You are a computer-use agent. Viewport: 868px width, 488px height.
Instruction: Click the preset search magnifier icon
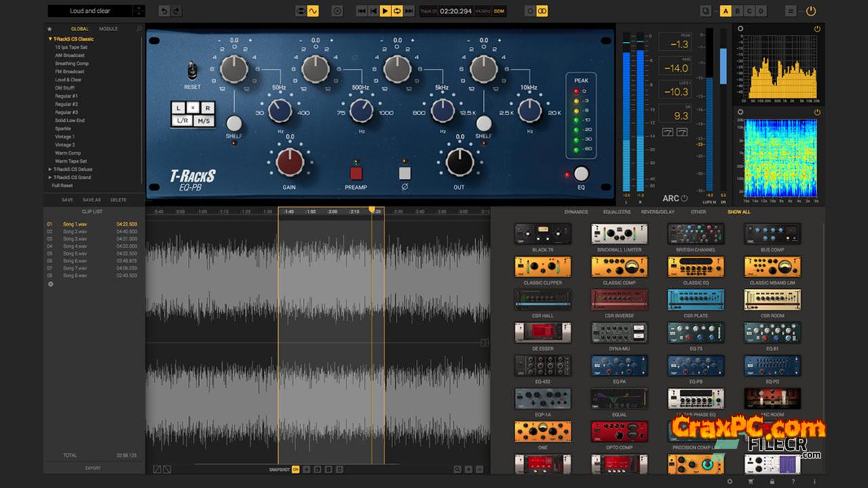[140, 29]
